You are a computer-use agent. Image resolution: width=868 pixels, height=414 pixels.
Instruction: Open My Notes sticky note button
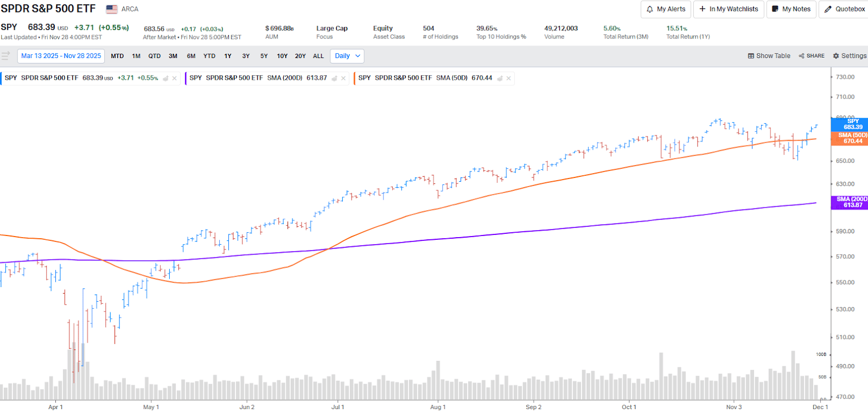pos(791,9)
